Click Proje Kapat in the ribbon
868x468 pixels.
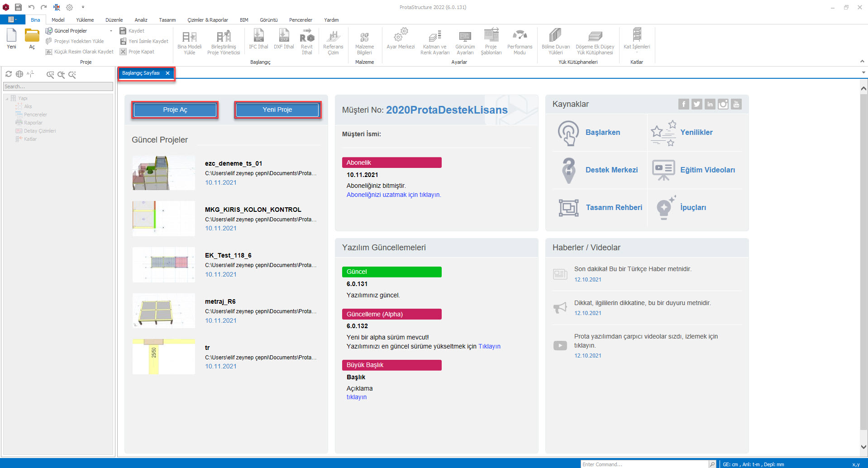137,52
